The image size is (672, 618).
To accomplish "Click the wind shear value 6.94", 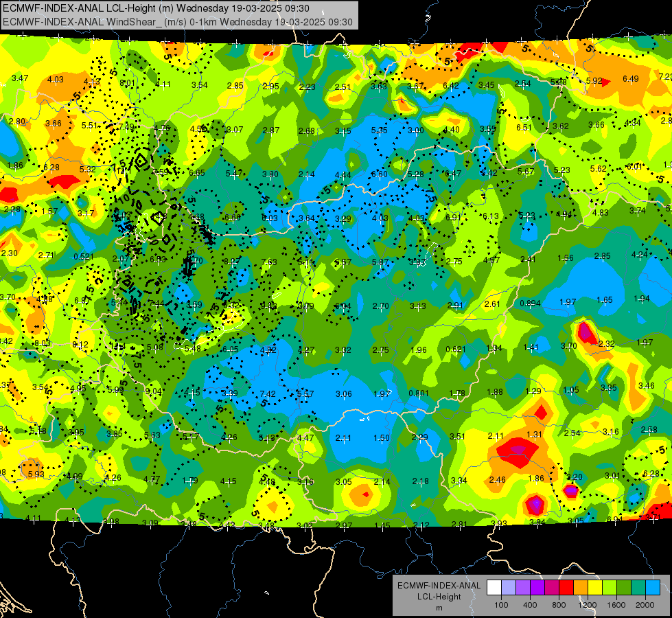I will coord(614,519).
